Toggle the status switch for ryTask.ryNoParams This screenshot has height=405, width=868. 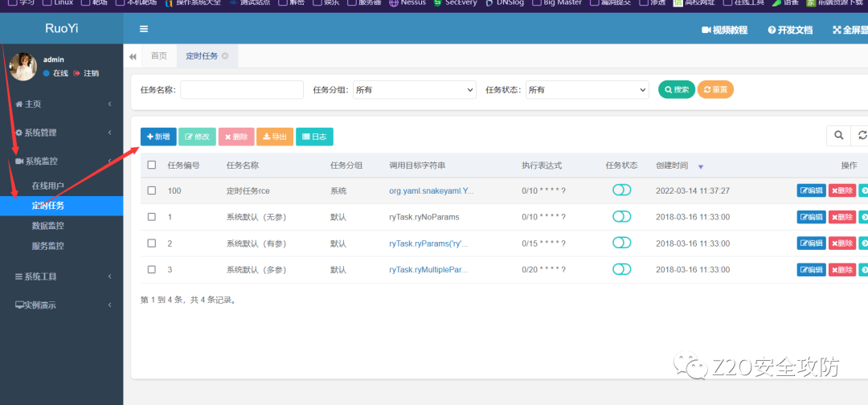(x=621, y=216)
